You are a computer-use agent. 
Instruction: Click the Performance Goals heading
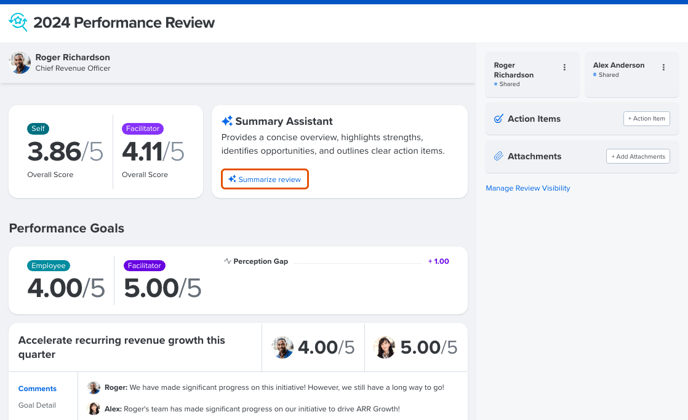pyautogui.click(x=67, y=228)
